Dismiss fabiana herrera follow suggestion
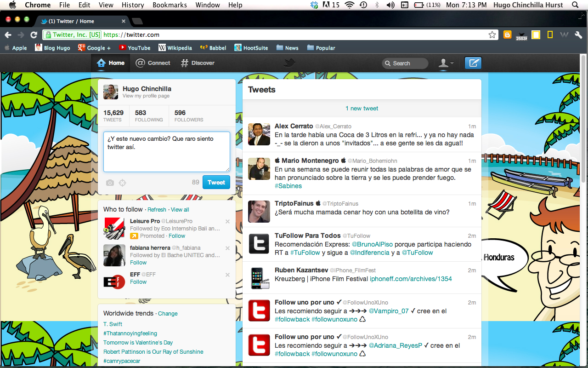Screen dimensions: 588x368 click(x=227, y=248)
